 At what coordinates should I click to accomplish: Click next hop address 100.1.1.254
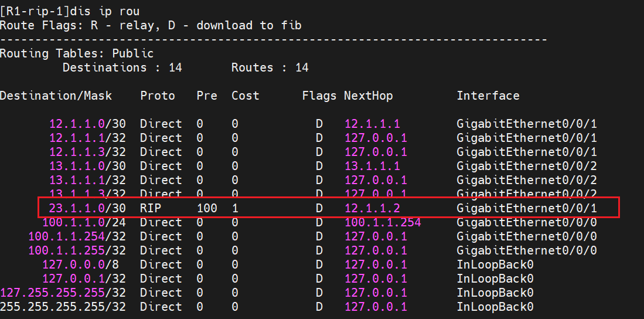pos(383,222)
